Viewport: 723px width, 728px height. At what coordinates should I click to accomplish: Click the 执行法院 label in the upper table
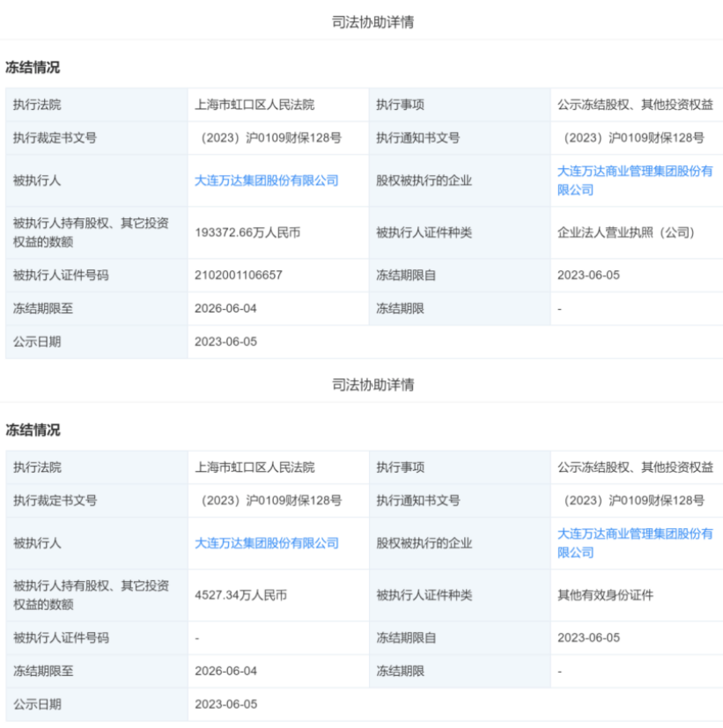[x=37, y=105]
